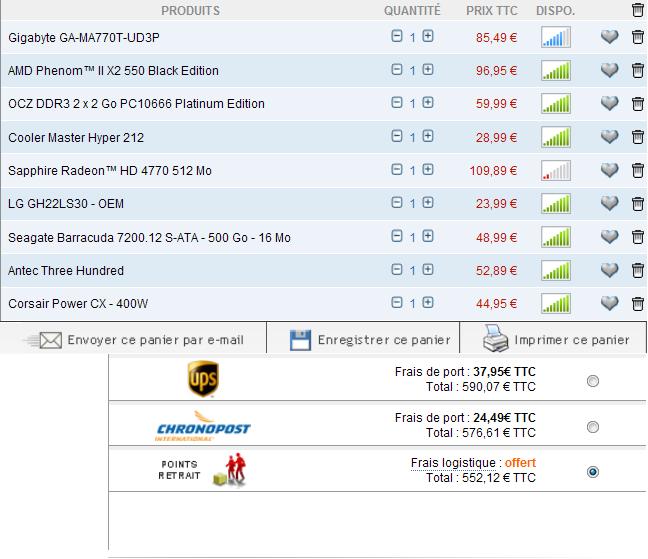Open the Gigabyte GA-MA770T-UD3P product link
The height and width of the screenshot is (559, 648).
(x=84, y=38)
